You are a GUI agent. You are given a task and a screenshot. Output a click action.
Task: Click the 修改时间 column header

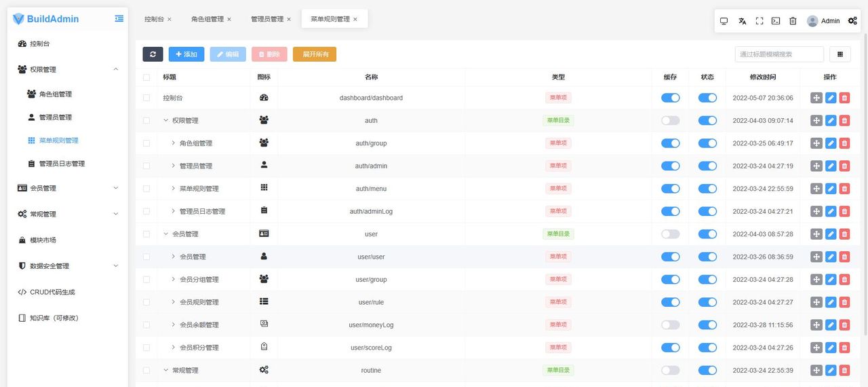(763, 77)
